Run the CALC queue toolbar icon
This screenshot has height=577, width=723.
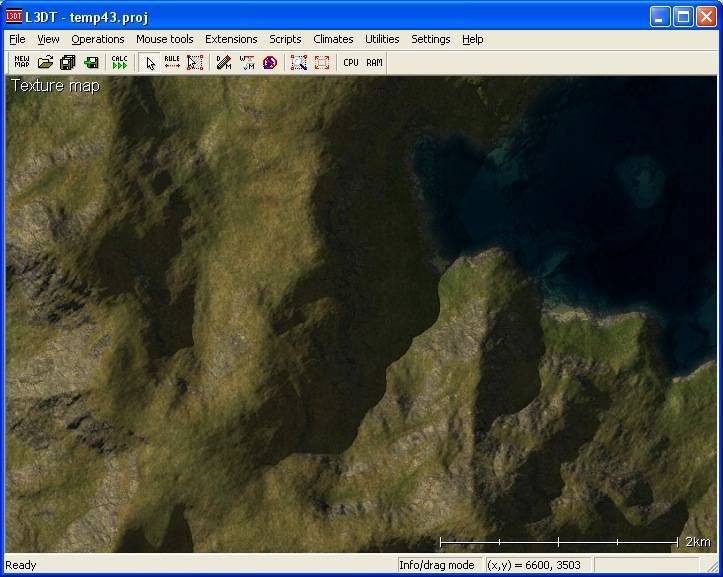pos(120,62)
